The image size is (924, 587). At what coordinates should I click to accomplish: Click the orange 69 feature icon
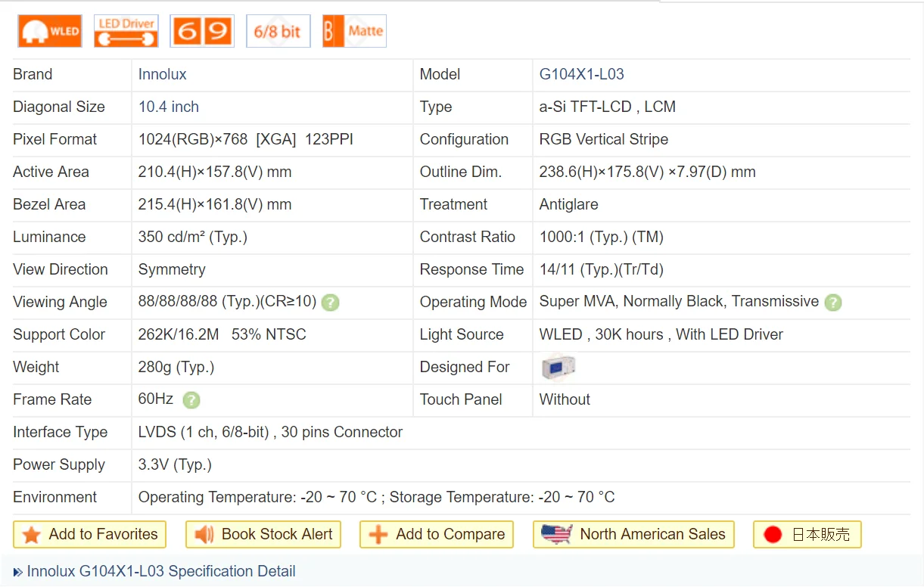(x=202, y=31)
